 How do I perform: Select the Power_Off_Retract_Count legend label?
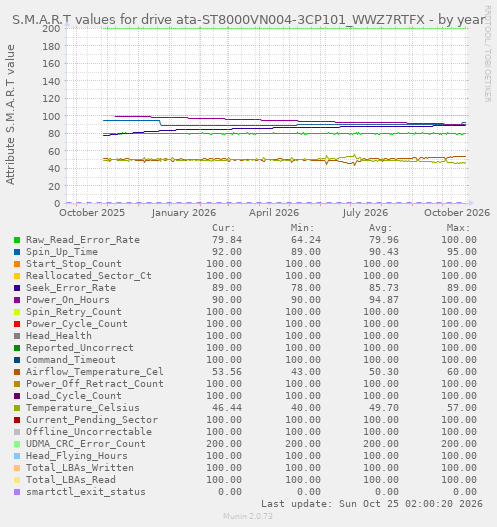[95, 384]
